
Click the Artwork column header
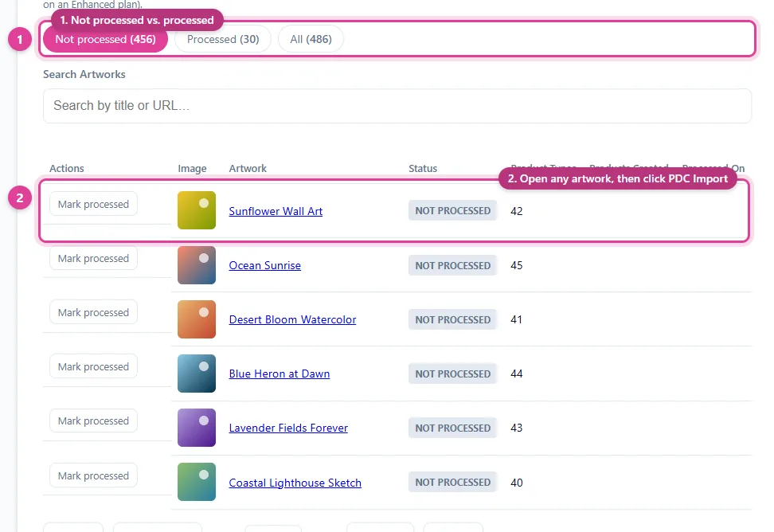248,168
